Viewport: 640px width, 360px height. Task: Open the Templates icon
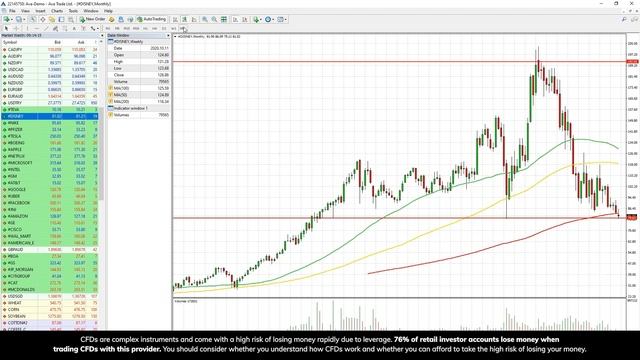(x=280, y=19)
